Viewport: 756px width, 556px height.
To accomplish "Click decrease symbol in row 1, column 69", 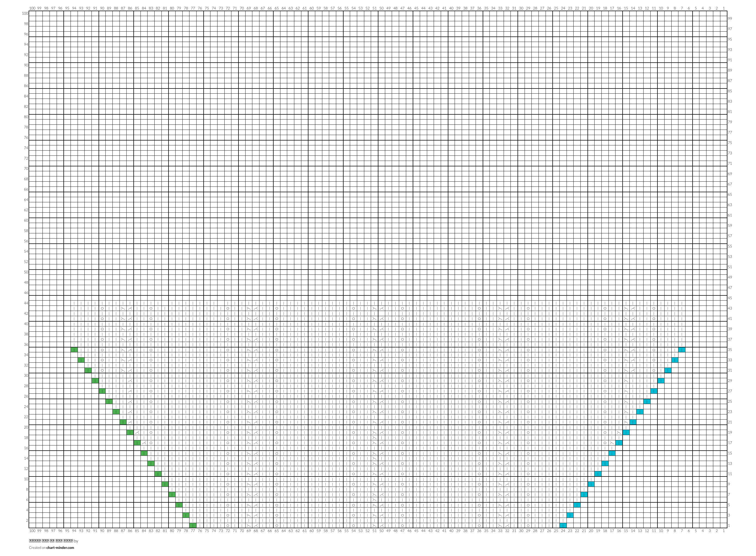I will (249, 526).
